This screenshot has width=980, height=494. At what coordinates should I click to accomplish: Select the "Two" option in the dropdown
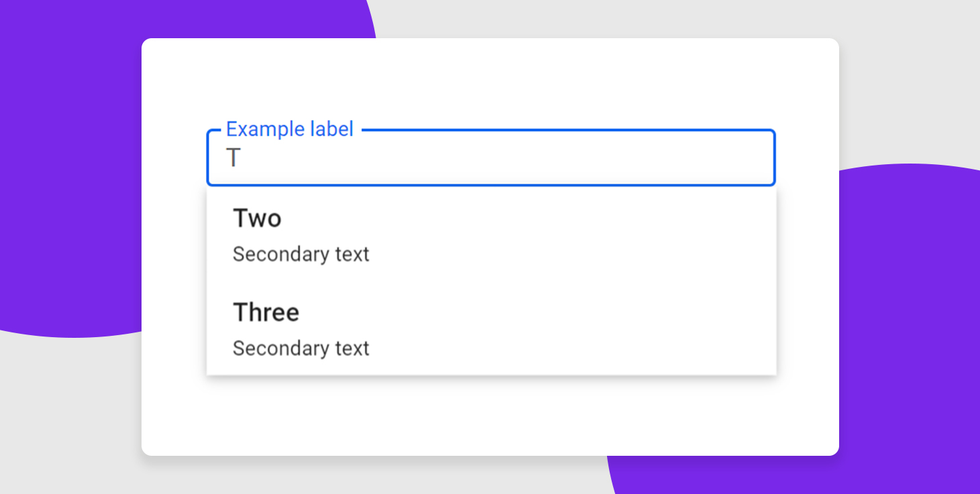point(490,235)
